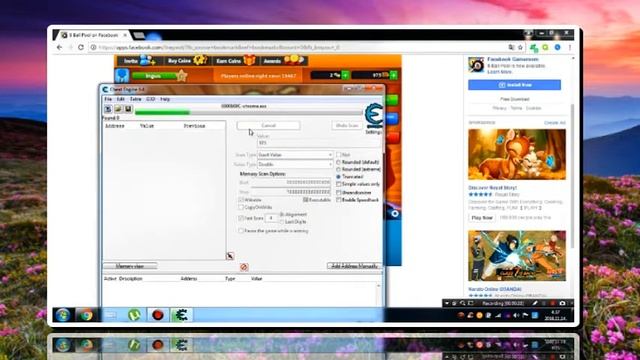The height and width of the screenshot is (360, 640).
Task: Open the Help menu
Action: [165, 99]
